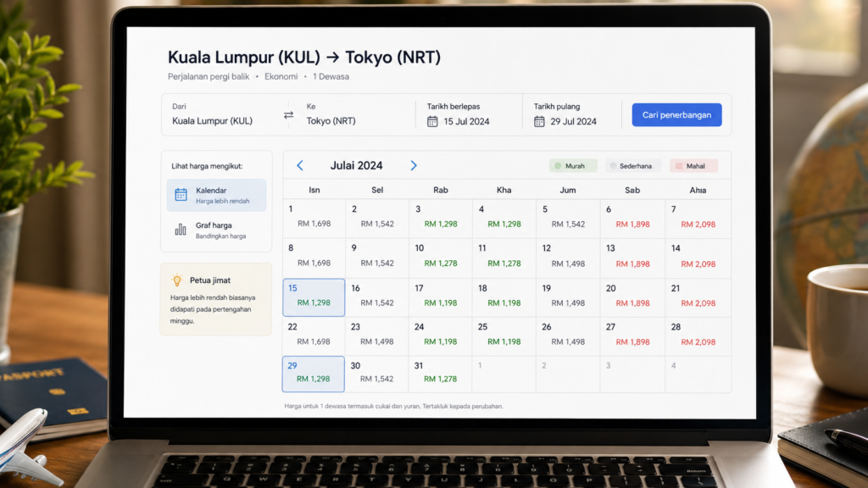Screen dimensions: 868x488
Task: Click the Kalendar view calendar icon
Action: pyautogui.click(x=181, y=195)
